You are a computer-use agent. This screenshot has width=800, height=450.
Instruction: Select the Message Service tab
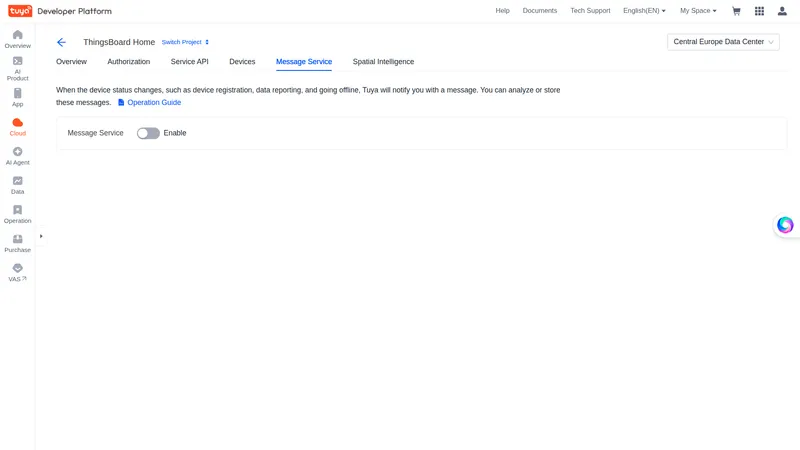click(x=304, y=62)
